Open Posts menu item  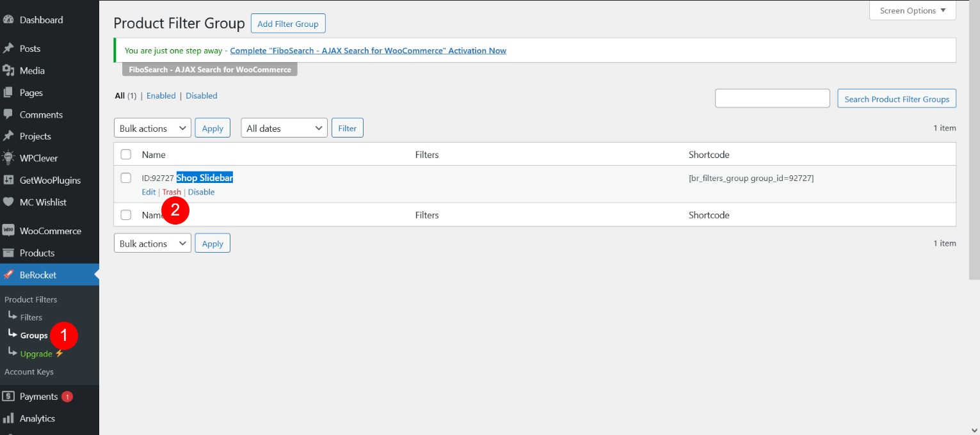pyautogui.click(x=30, y=49)
